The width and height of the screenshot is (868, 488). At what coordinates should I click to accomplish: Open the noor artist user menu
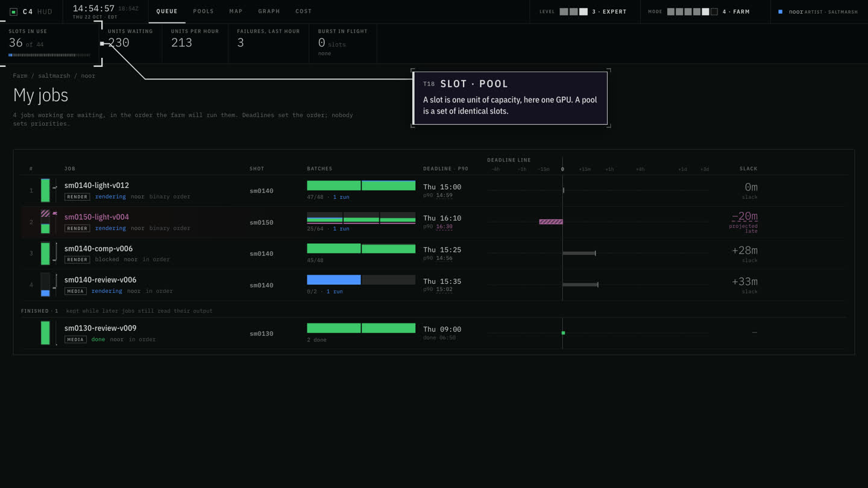pos(818,11)
